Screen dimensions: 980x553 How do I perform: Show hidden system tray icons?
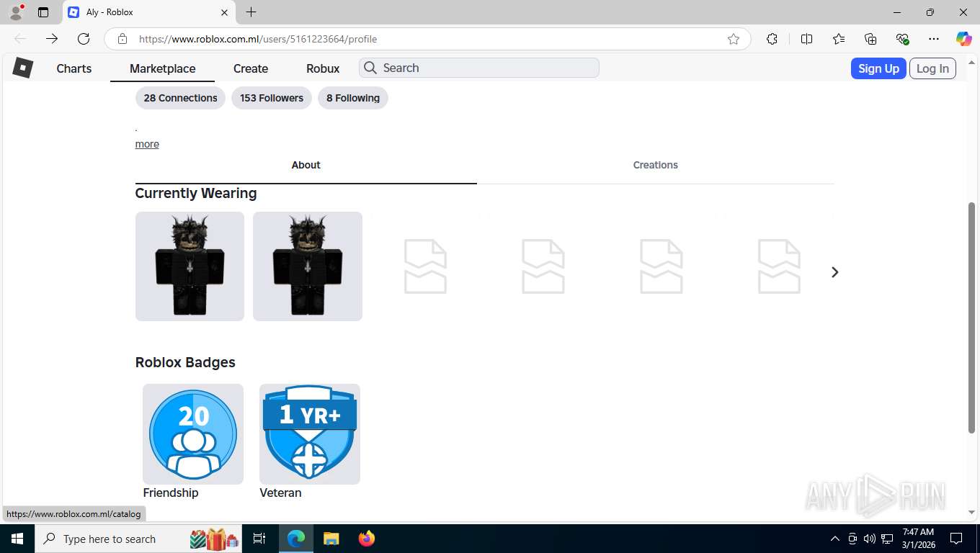834,539
